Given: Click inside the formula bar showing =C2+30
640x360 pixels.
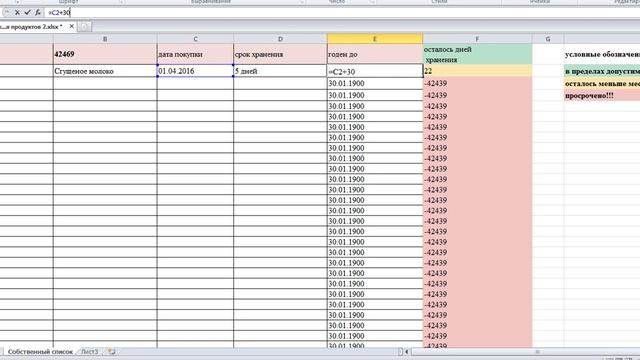Looking at the screenshot, I should tap(342, 13).
